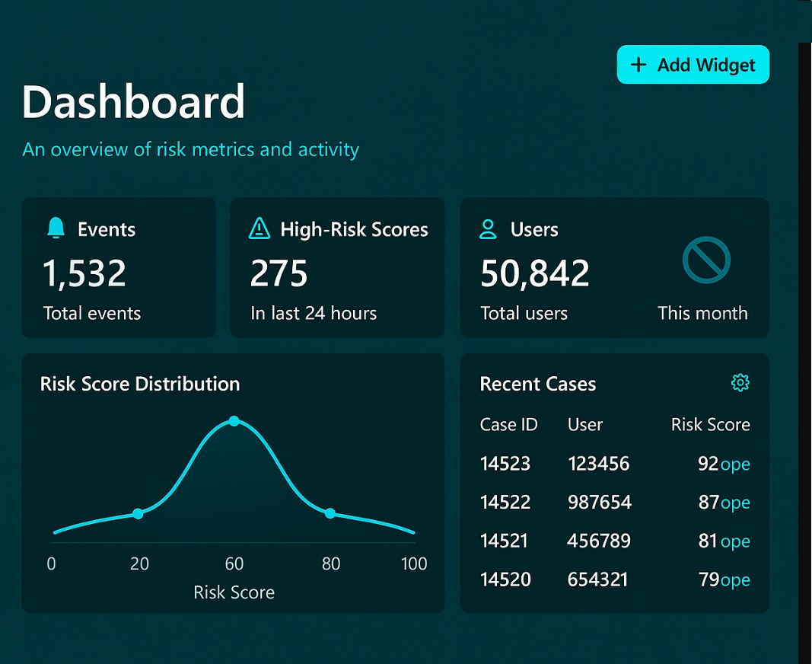This screenshot has width=812, height=664.
Task: Select the chart data point at 20
Action: point(138,514)
